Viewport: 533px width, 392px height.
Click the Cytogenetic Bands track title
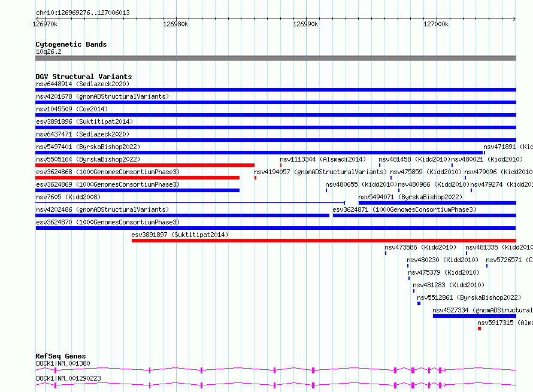click(x=71, y=44)
